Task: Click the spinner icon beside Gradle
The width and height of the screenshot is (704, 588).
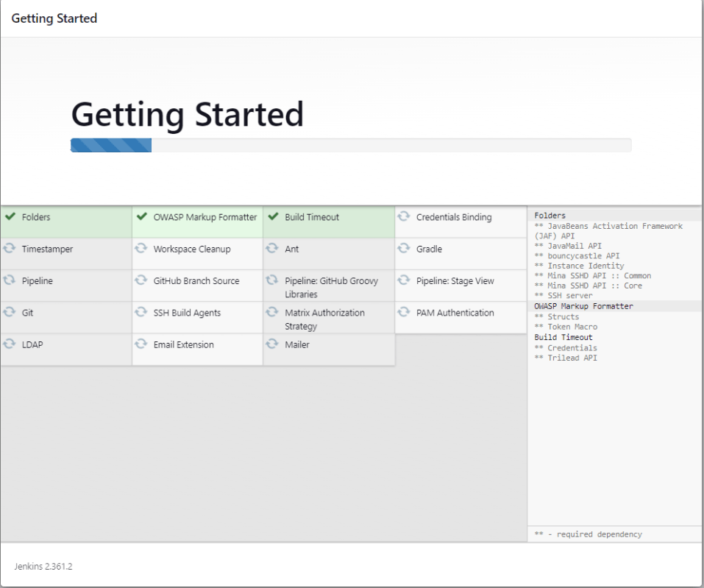Action: [404, 249]
